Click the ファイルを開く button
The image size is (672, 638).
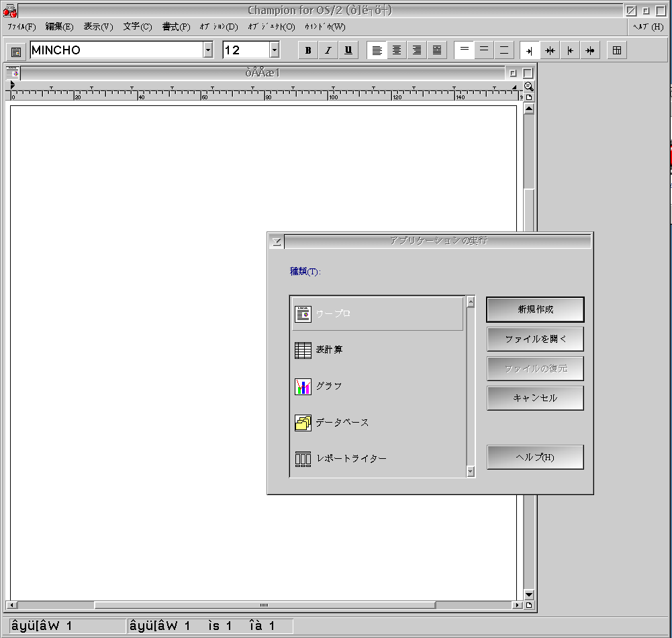[x=535, y=339]
